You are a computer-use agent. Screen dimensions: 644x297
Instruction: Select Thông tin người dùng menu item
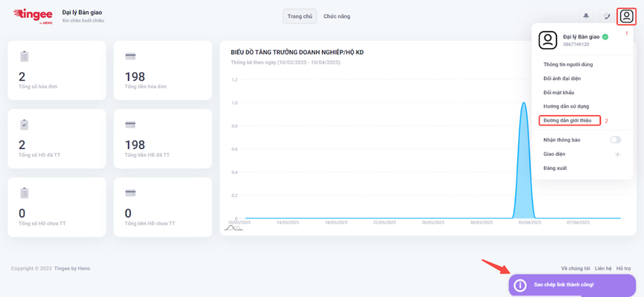567,64
